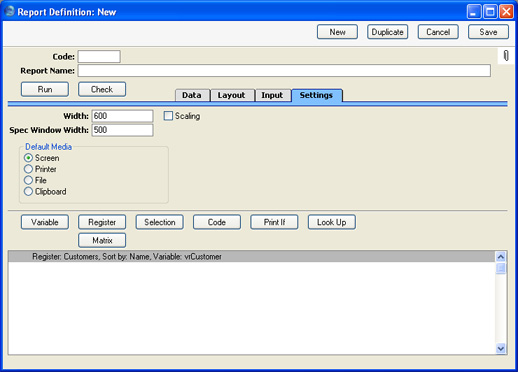Screen dimensions: 518x372
Task: Save the report definition
Action: point(488,32)
